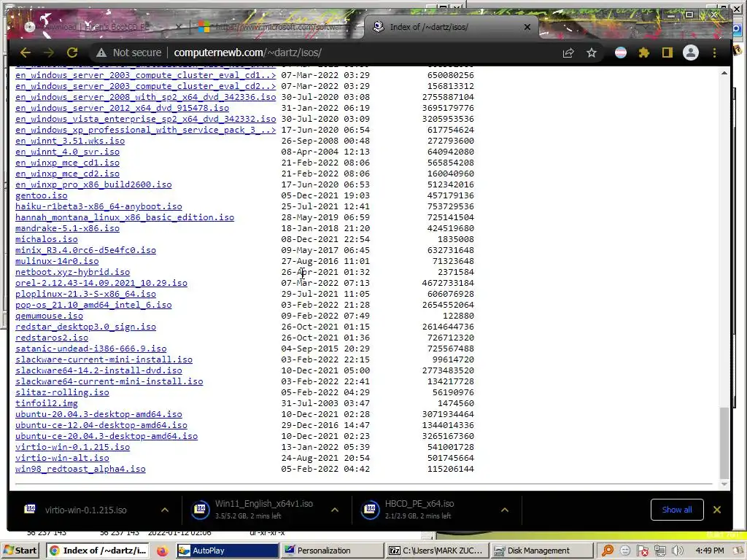This screenshot has height=560, width=747.
Task: Close the downloads shelf
Action: pos(716,510)
